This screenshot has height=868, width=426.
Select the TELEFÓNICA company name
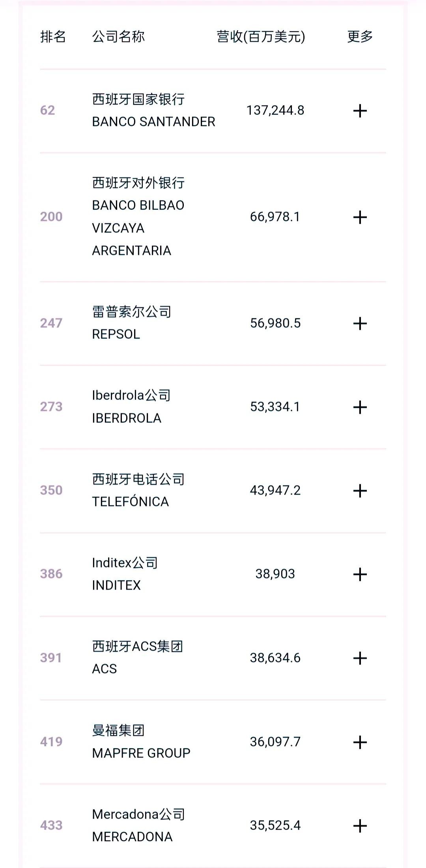click(130, 502)
